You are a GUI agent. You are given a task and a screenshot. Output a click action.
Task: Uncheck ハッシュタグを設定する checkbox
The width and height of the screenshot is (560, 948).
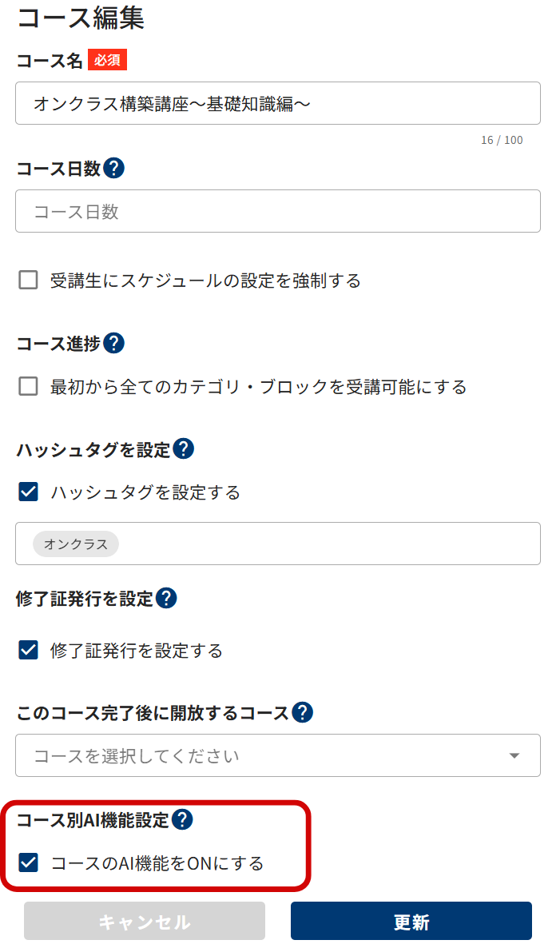point(29,492)
